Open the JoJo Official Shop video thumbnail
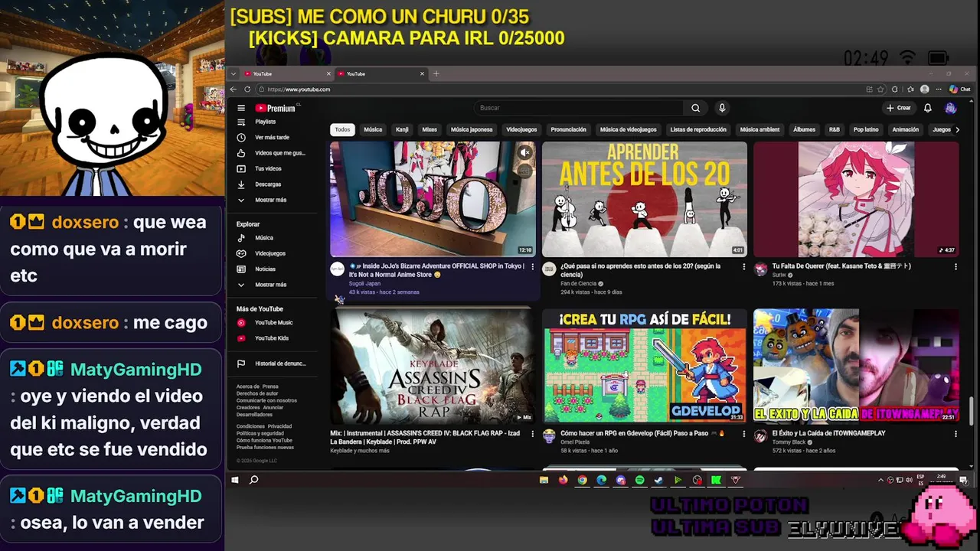Screen dimensions: 980x551 tap(433, 199)
